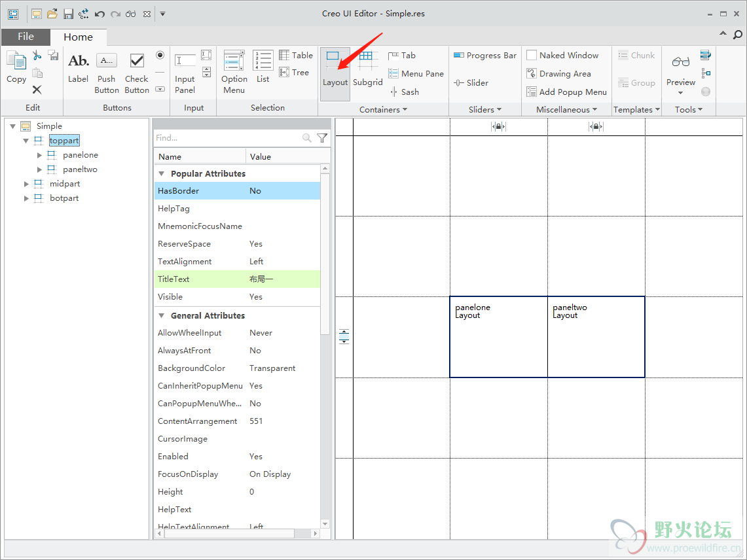Open the Tools group dropdown
Screen dimensions: 747x560
[x=689, y=109]
